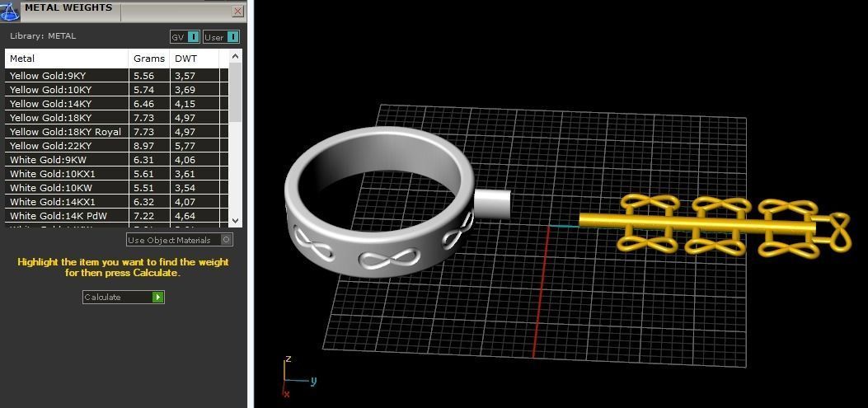The image size is (868, 408).
Task: Select the Yellow Gold:14KY row
Action: click(117, 104)
